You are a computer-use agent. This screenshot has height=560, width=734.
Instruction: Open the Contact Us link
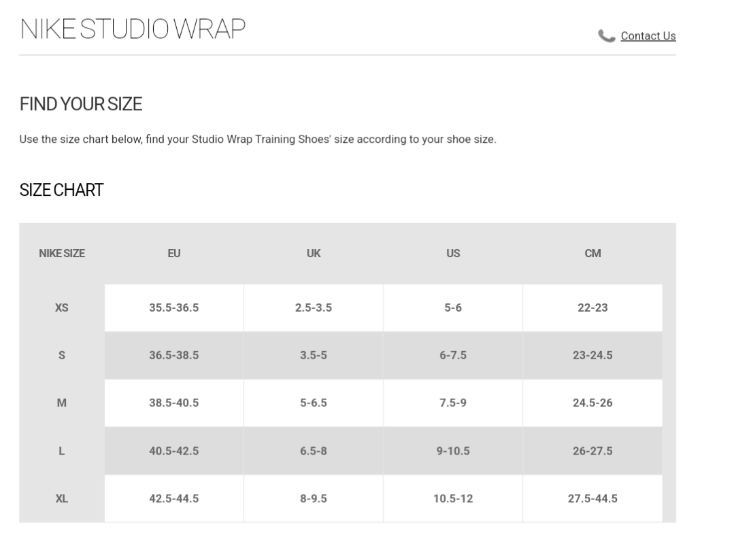648,36
